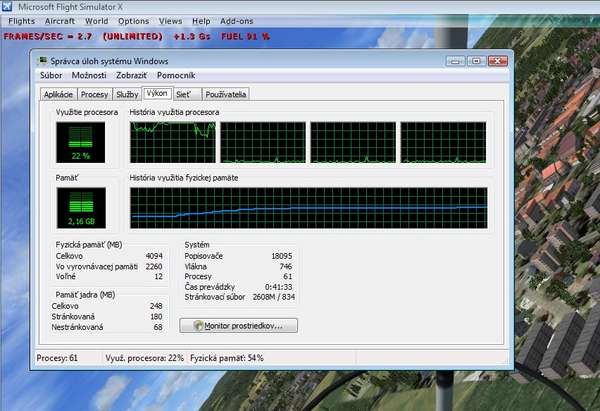Click the CPU usage 22 % gauge
This screenshot has width=600, height=411.
click(80, 142)
